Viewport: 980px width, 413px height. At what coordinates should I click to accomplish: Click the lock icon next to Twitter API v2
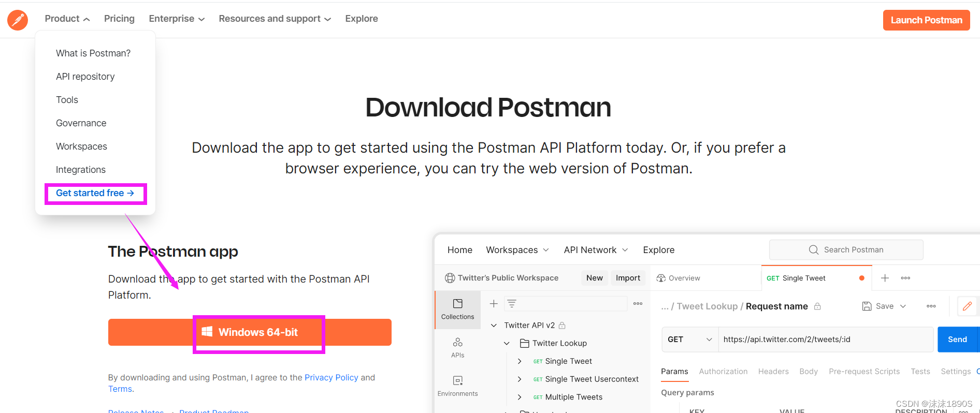[562, 326]
